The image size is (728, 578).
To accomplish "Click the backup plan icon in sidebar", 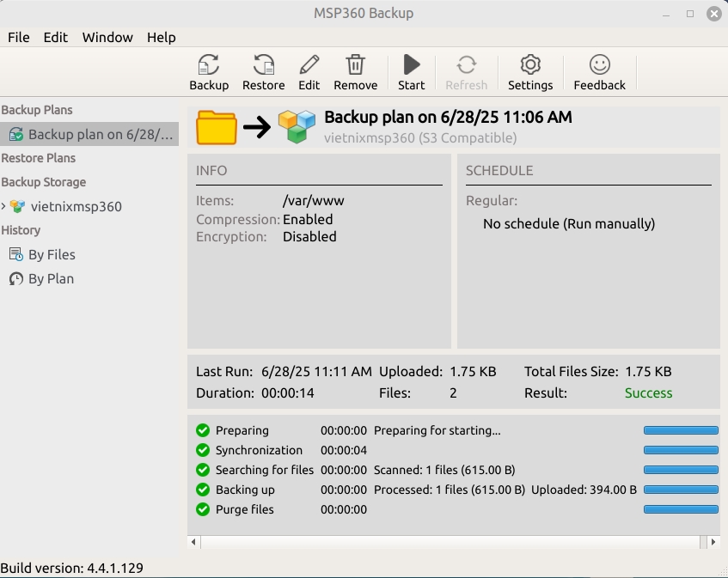I will (x=16, y=134).
